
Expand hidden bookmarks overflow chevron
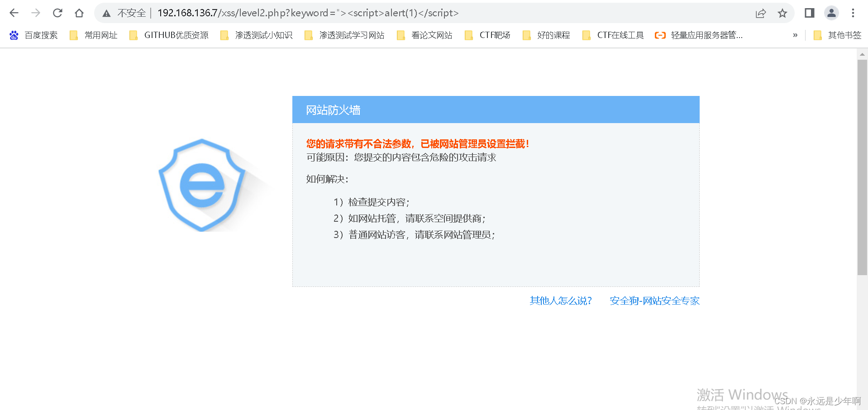click(x=795, y=35)
